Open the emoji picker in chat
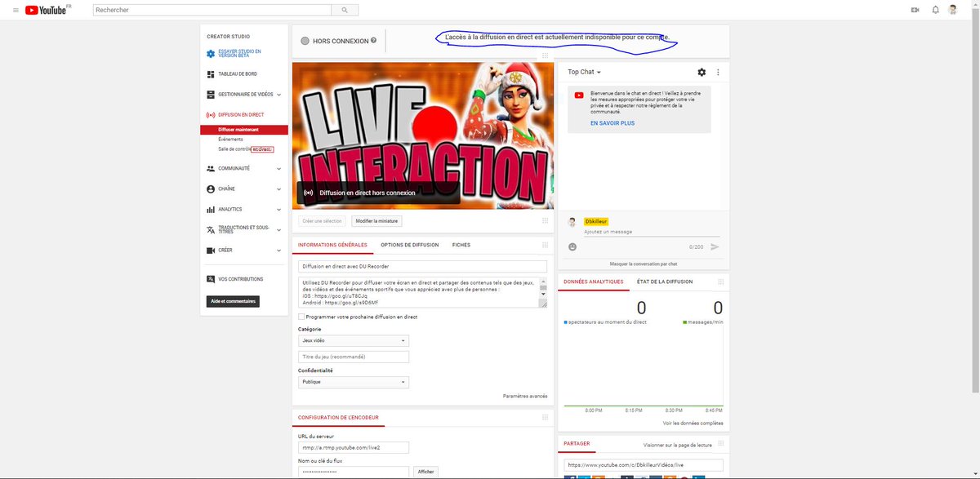The image size is (980, 479). [572, 246]
